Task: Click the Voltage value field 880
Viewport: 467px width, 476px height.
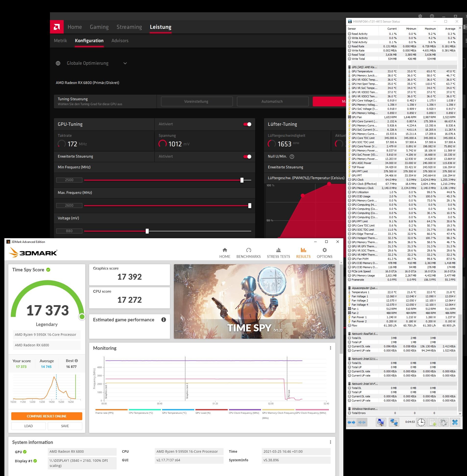Action: pyautogui.click(x=69, y=231)
